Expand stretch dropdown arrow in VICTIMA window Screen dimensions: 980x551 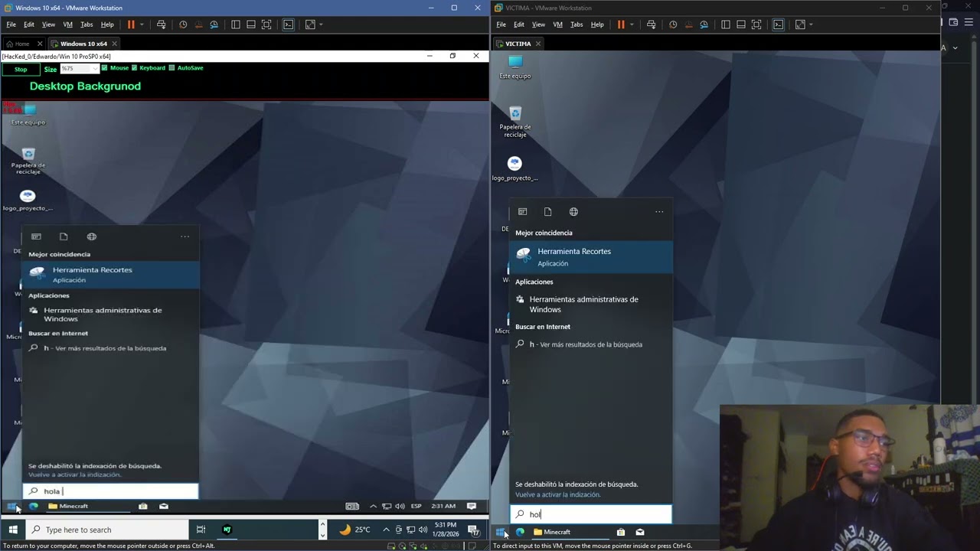click(x=811, y=24)
